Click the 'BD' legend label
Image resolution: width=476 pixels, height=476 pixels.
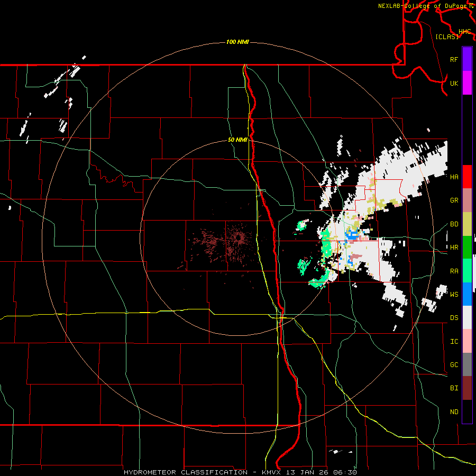pyautogui.click(x=454, y=224)
